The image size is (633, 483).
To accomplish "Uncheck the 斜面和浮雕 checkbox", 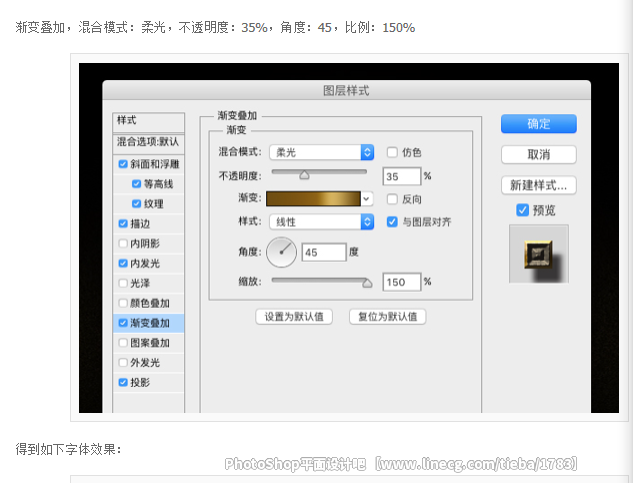I will 123,164.
